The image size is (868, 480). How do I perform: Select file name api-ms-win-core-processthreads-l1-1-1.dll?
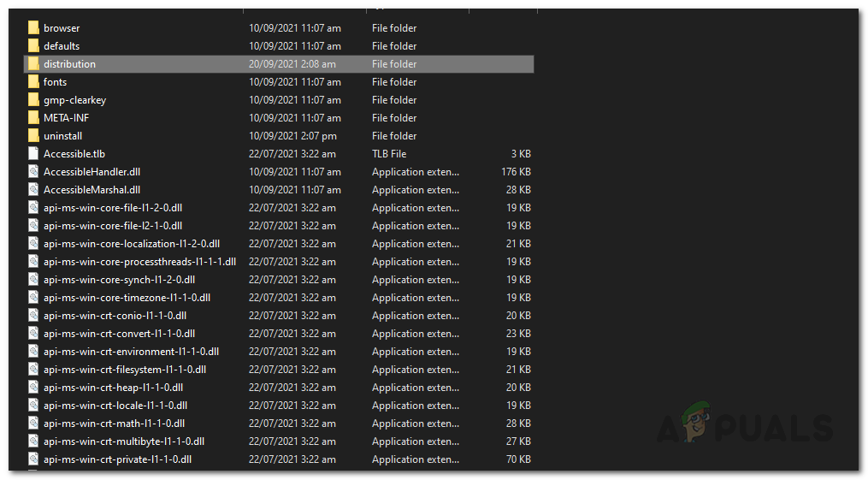pyautogui.click(x=140, y=262)
